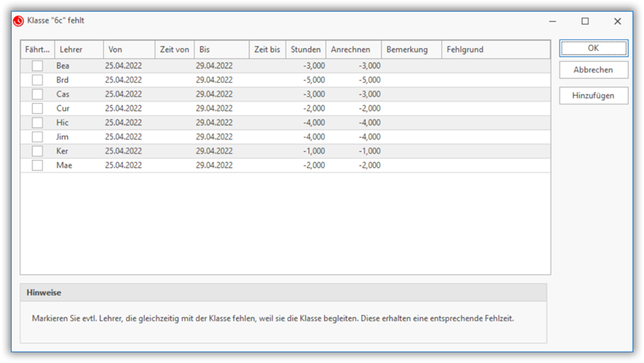Close the Klasse 6c fehlt dialog
The width and height of the screenshot is (644, 363).
click(617, 21)
